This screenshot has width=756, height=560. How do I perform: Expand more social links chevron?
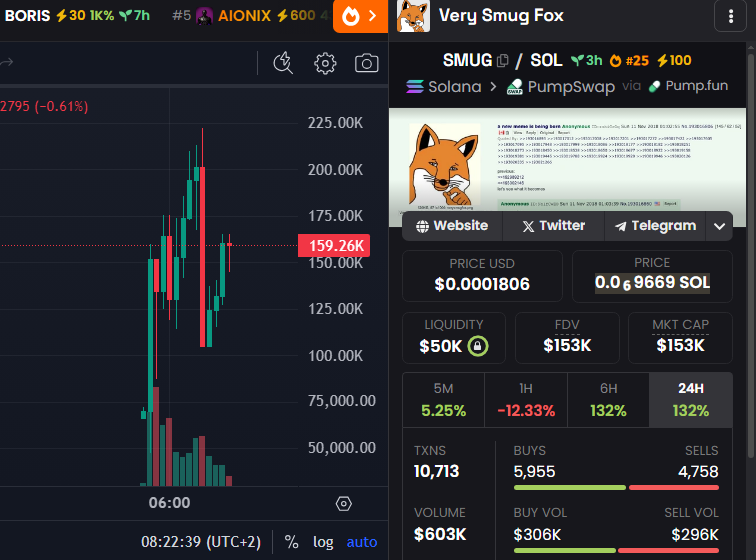719,226
